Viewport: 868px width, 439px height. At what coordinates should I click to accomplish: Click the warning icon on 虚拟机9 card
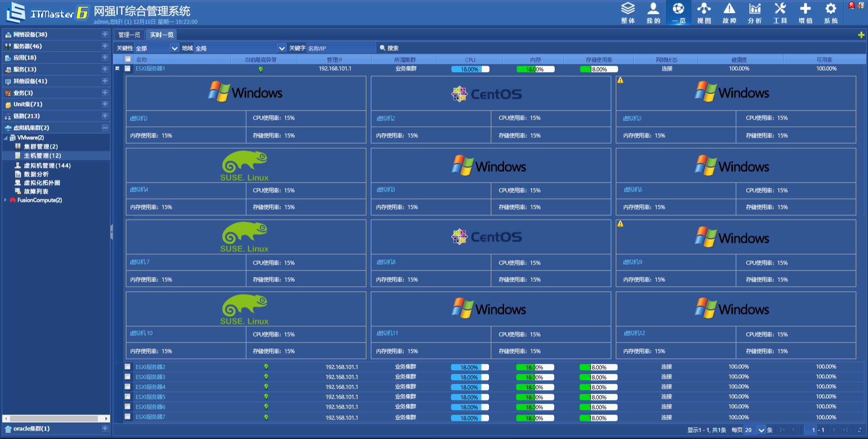620,224
